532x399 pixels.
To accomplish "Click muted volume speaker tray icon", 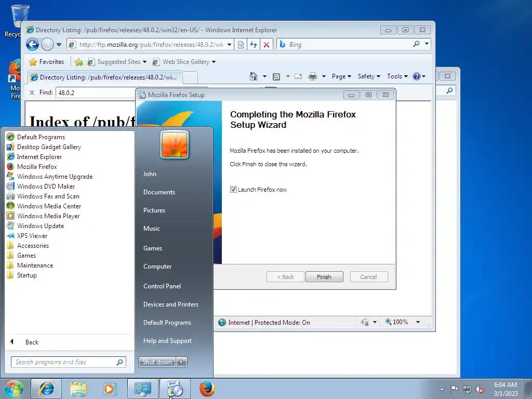I will point(480,389).
